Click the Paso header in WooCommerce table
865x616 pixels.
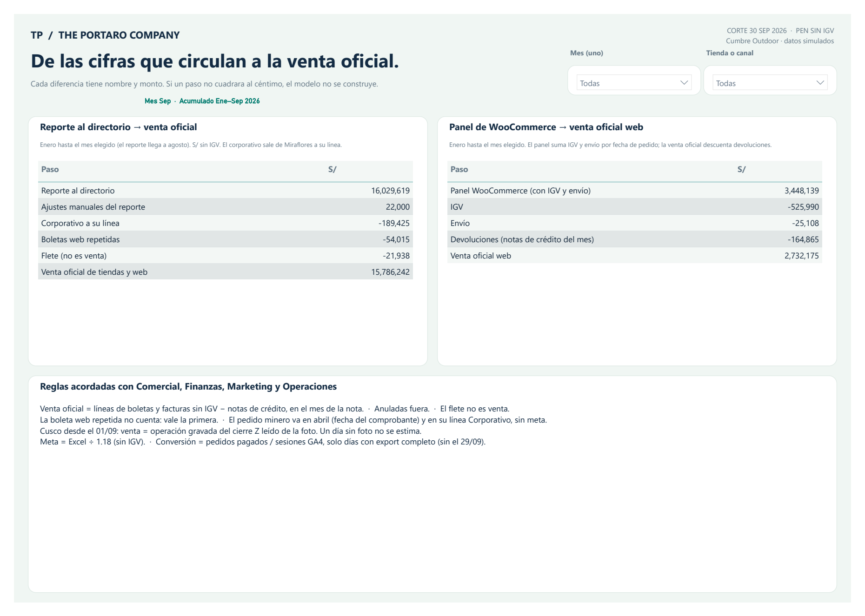(459, 170)
